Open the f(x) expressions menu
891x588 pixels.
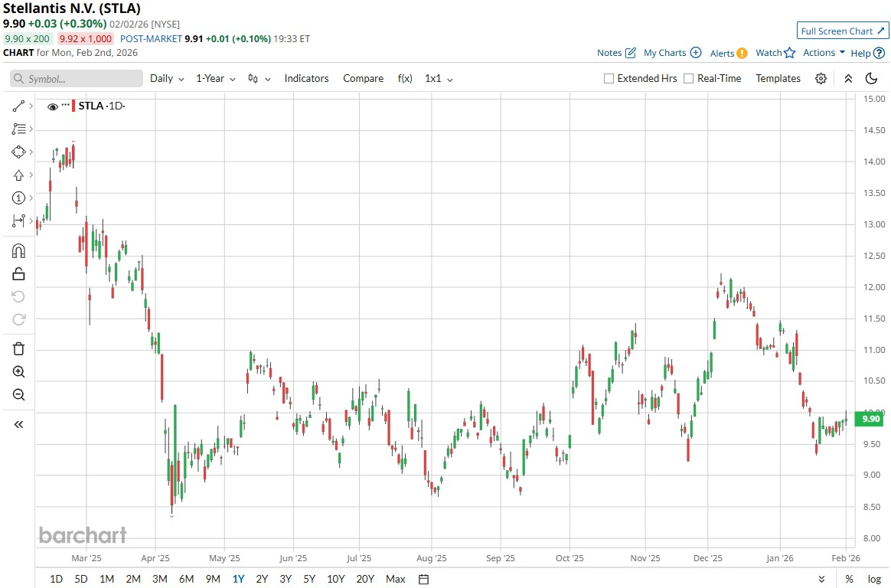pyautogui.click(x=405, y=78)
